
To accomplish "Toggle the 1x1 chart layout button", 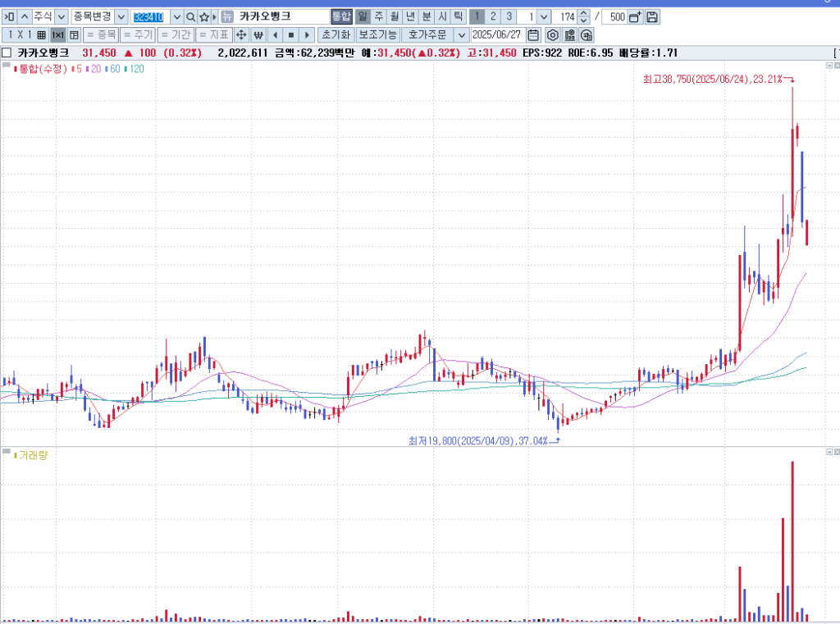I will 57,34.
